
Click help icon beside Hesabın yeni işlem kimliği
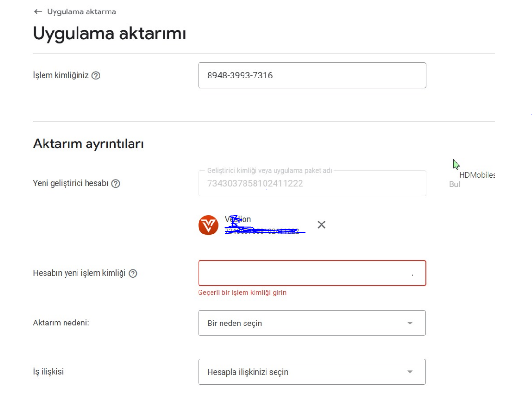click(133, 274)
